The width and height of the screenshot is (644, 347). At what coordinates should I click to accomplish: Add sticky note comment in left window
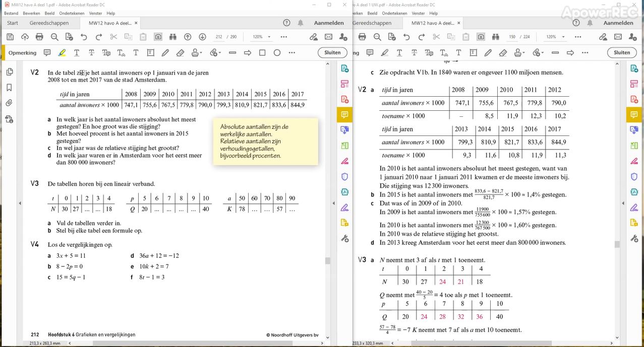tap(47, 52)
